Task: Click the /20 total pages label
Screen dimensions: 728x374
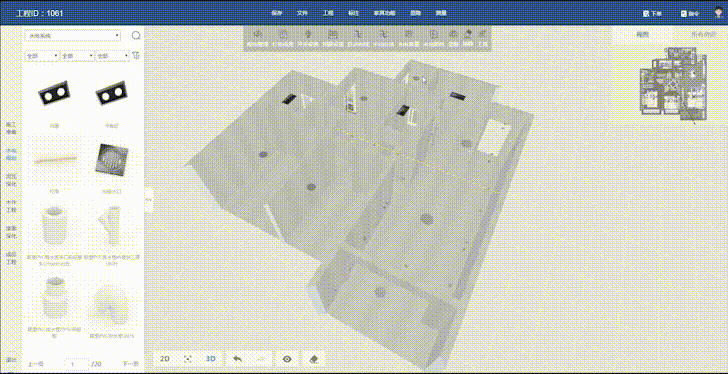Action: click(97, 364)
